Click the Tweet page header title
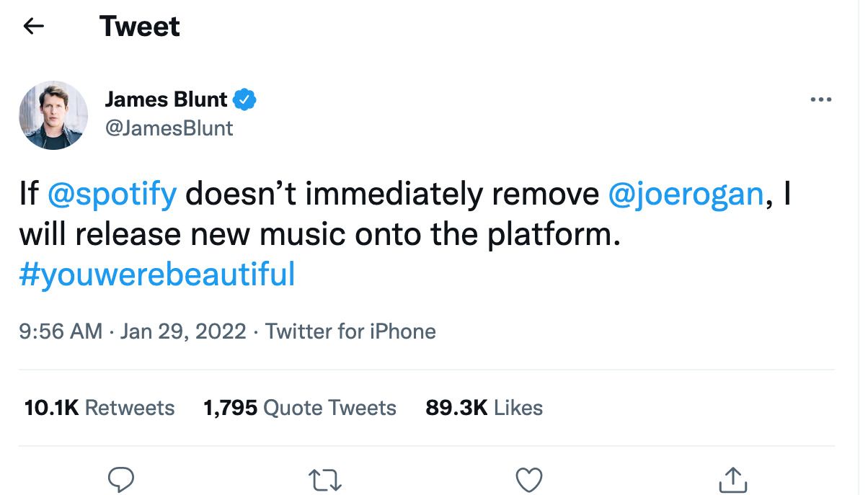 point(140,27)
